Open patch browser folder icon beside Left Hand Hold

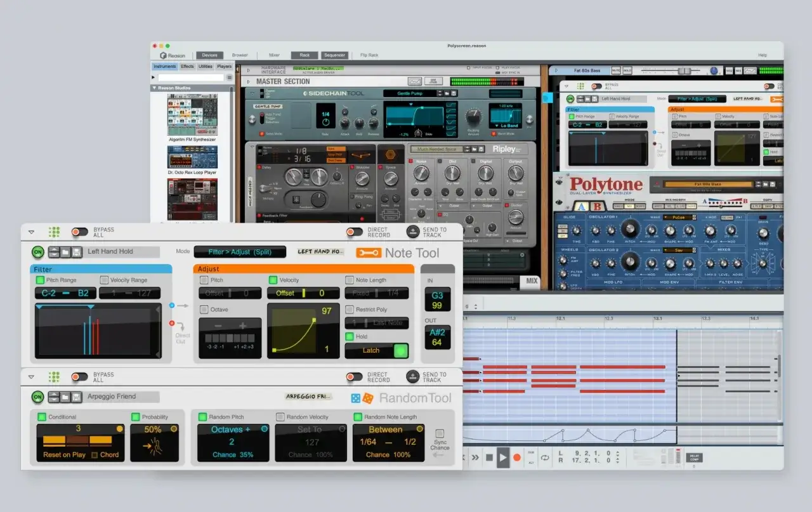point(65,252)
